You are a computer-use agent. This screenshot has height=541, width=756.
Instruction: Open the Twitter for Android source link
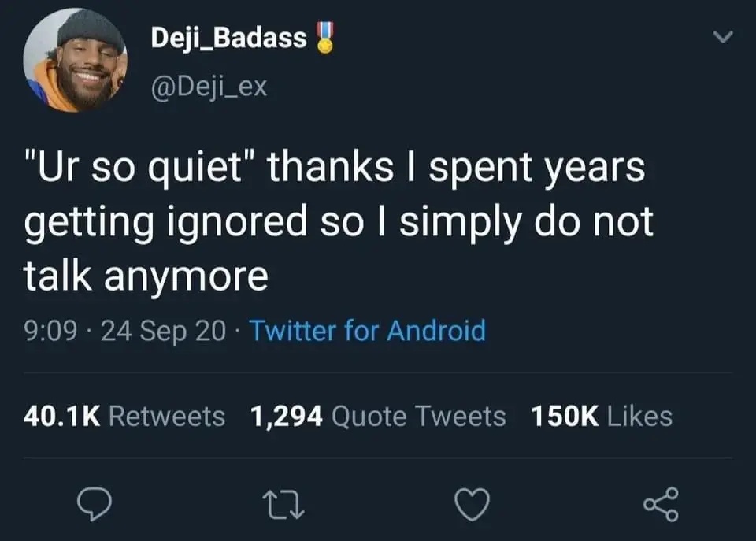point(367,330)
